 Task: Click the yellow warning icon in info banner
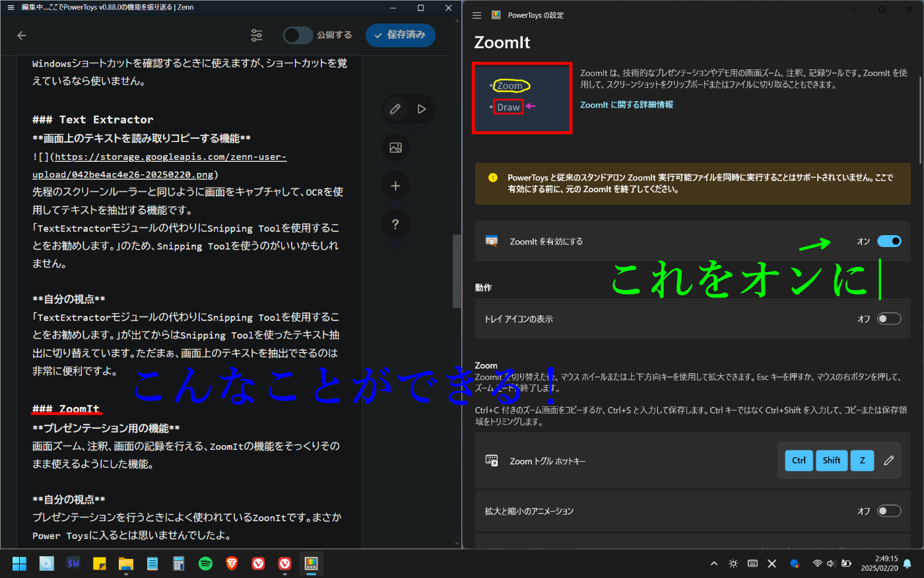[x=492, y=178]
